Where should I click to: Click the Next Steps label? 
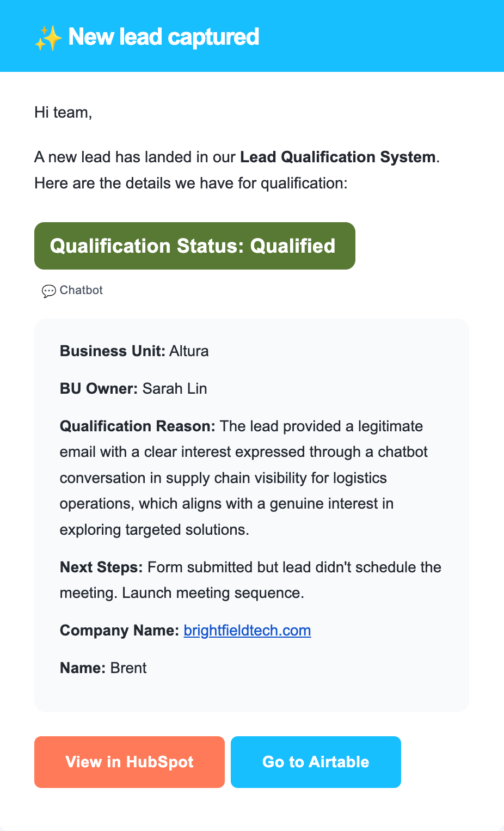point(101,567)
